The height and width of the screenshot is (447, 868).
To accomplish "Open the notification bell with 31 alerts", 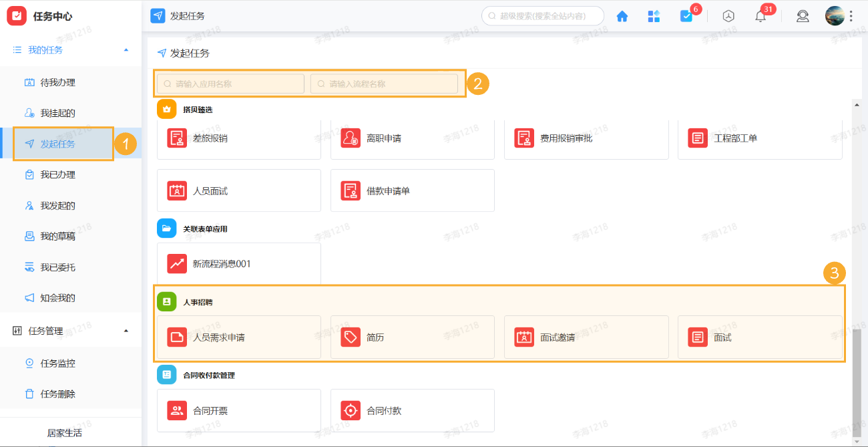I will click(x=761, y=17).
